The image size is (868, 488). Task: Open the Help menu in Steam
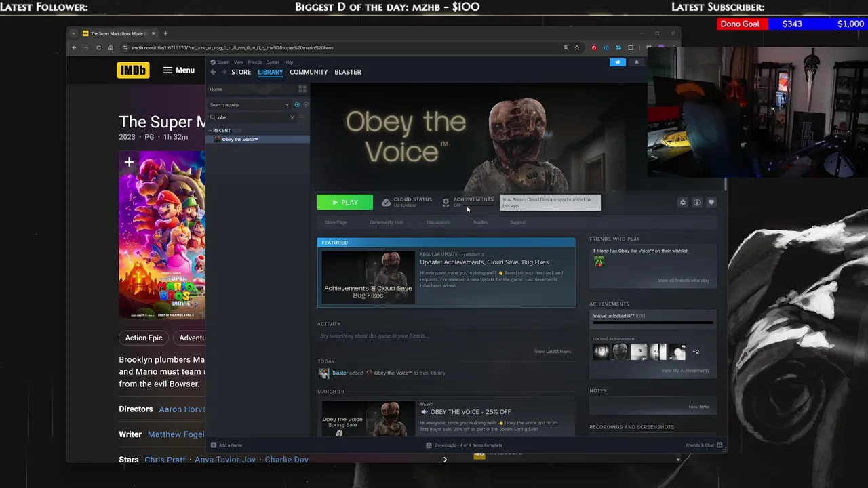tap(288, 62)
